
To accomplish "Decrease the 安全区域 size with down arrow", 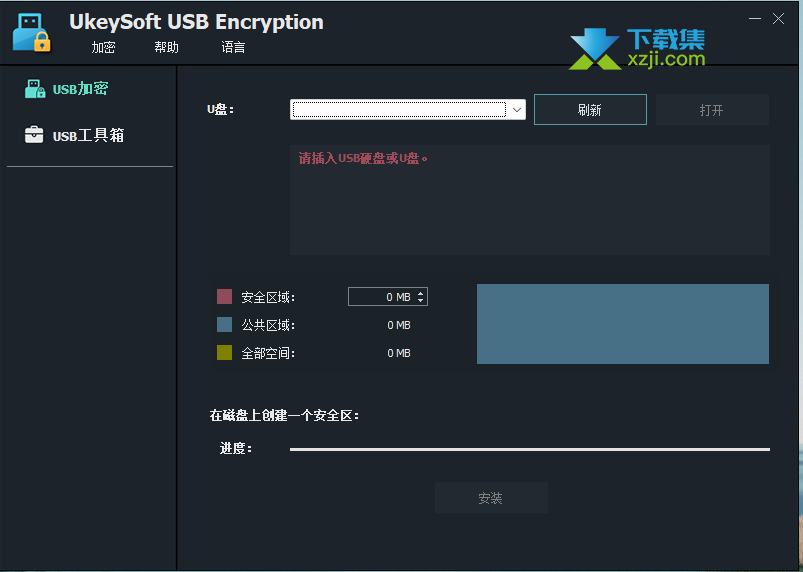I will coord(420,300).
